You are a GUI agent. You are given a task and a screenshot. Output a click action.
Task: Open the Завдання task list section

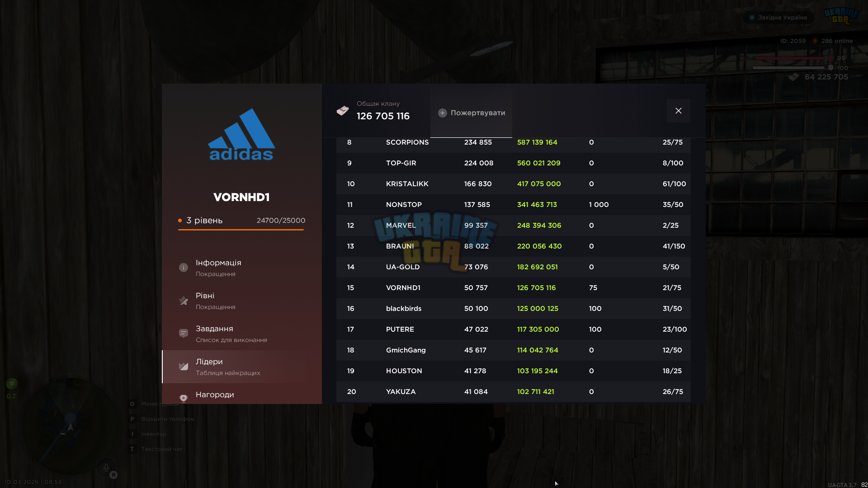pyautogui.click(x=233, y=334)
